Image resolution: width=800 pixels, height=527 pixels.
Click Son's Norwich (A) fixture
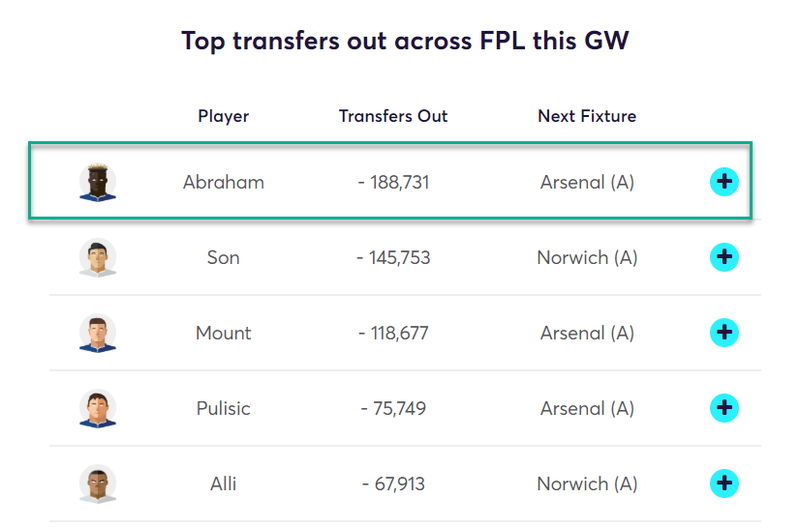(587, 258)
